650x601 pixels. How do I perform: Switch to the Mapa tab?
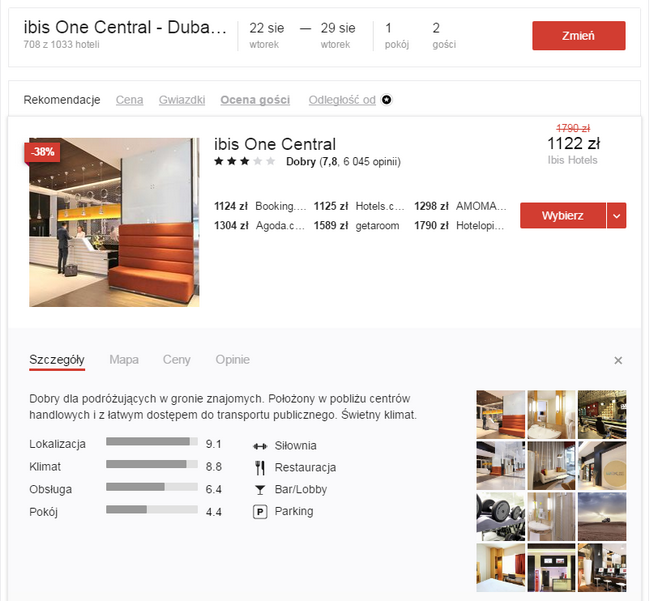pos(124,360)
